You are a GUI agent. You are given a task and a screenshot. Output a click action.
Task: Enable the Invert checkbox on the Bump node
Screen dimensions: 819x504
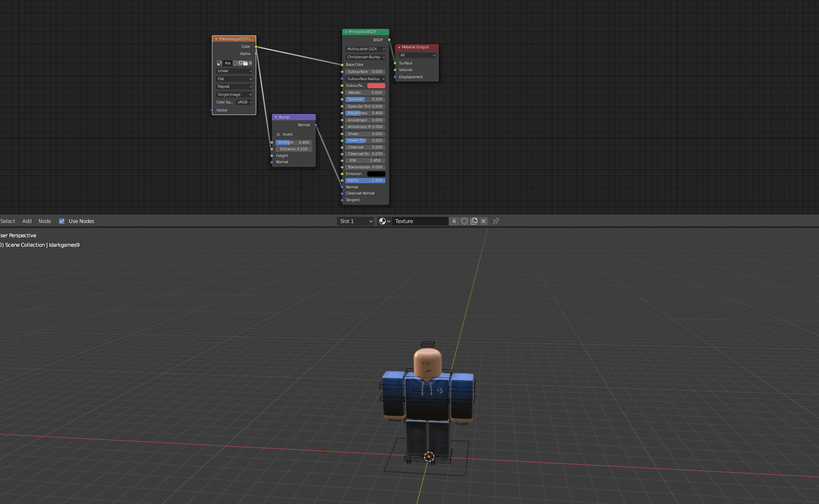coord(279,134)
